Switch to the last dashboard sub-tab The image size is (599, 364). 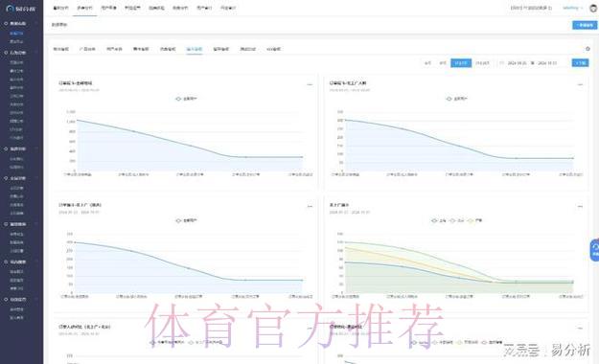(273, 49)
